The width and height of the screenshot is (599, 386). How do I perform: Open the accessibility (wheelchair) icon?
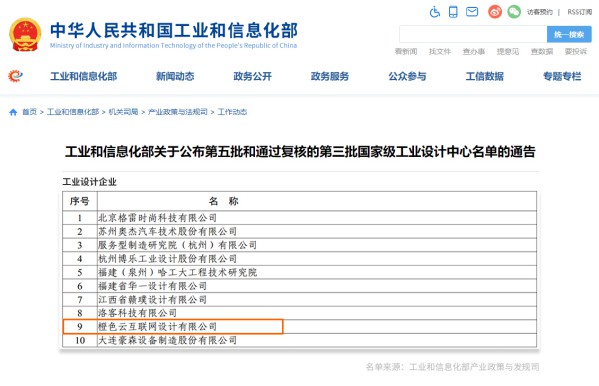click(x=435, y=12)
